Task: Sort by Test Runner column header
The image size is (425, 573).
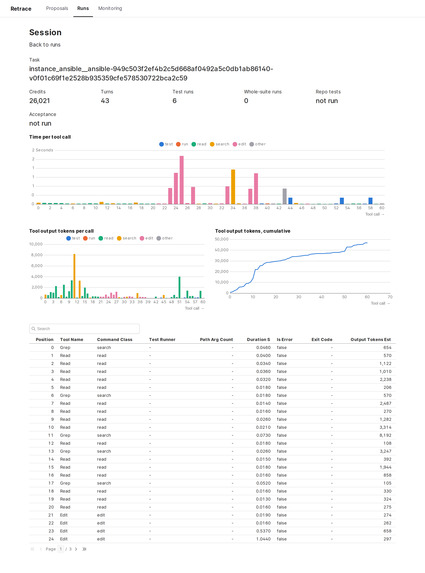Action: pos(162,339)
